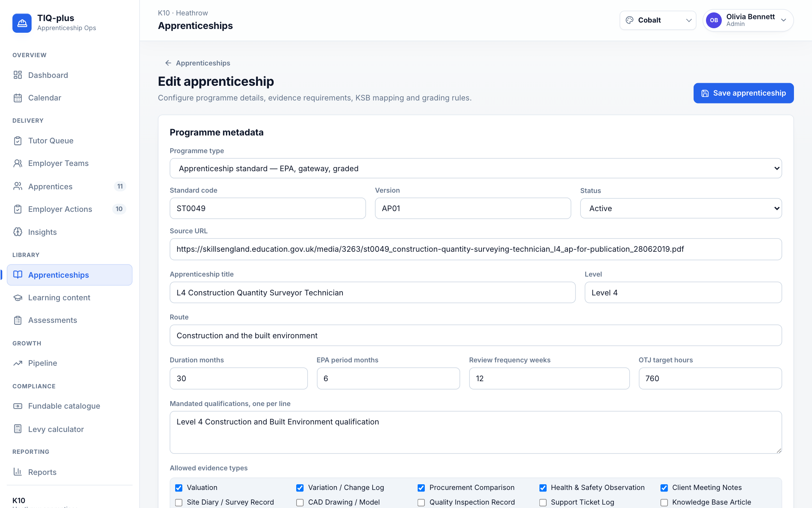Open the Levy calculator link

[70, 429]
